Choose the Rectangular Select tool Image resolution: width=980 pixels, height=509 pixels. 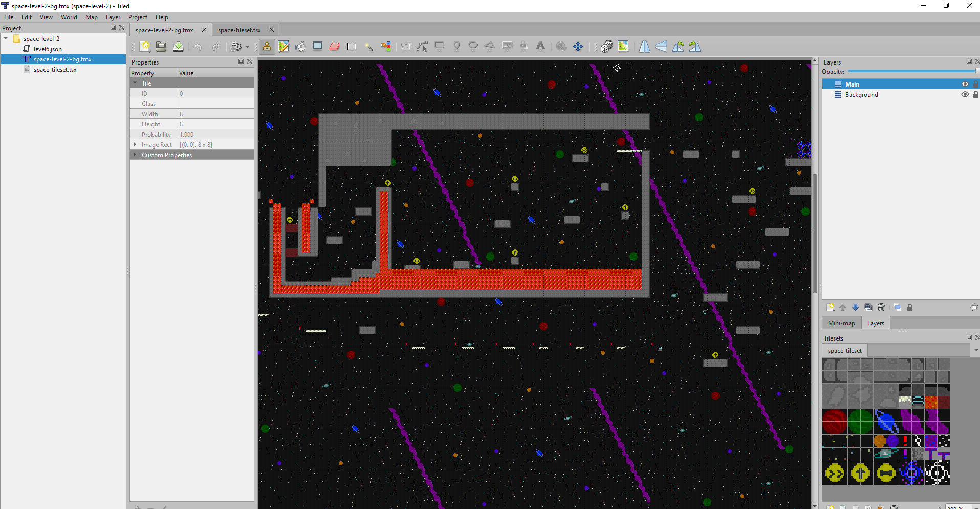pos(352,47)
